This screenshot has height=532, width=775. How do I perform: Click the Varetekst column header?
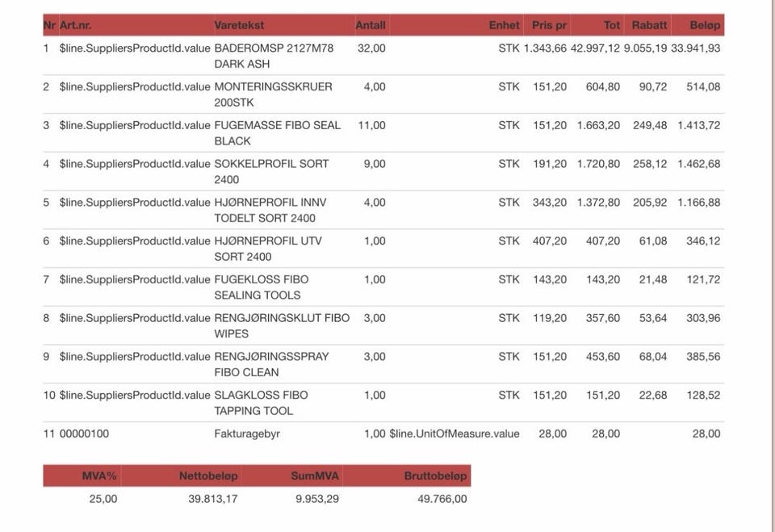(239, 25)
